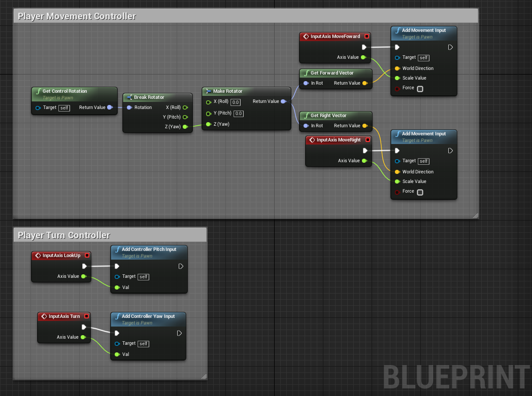Select the Add Controller Pitch Input node header
This screenshot has width=532, height=396.
(149, 253)
